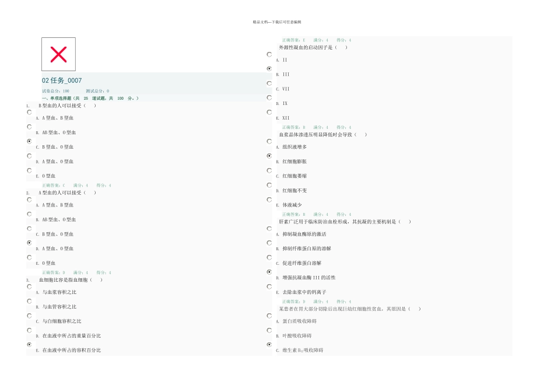Pick the 'XII' radio option
The width and height of the screenshot is (554, 392).
pos(269,113)
